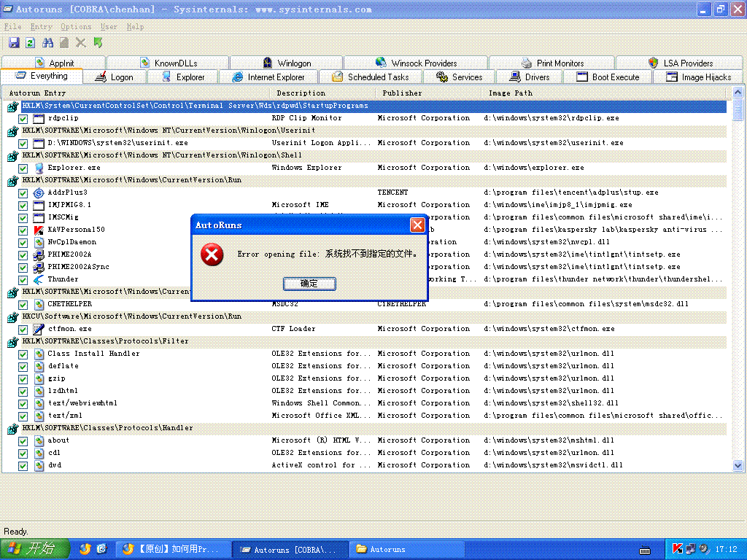Open the File menu
The width and height of the screenshot is (747, 560).
tap(12, 27)
